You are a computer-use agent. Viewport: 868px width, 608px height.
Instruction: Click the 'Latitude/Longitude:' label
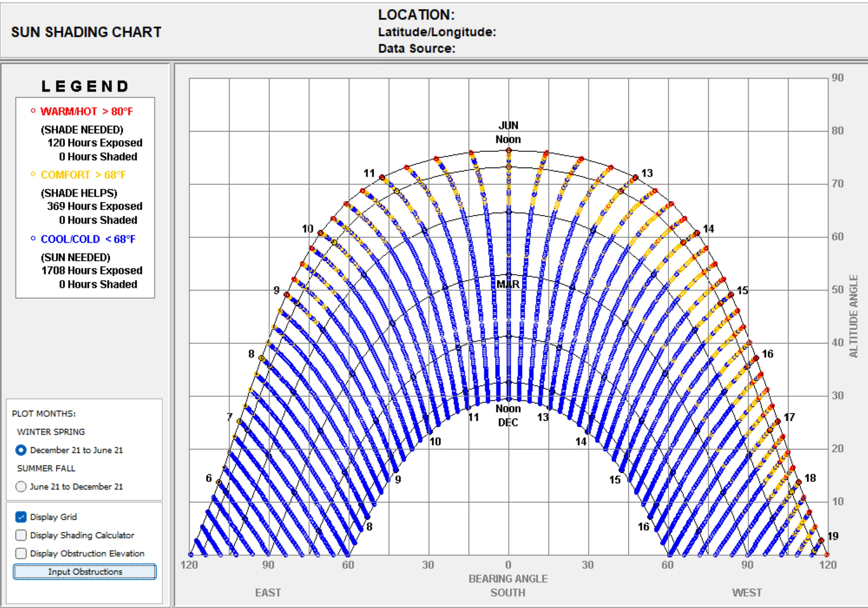pos(437,32)
